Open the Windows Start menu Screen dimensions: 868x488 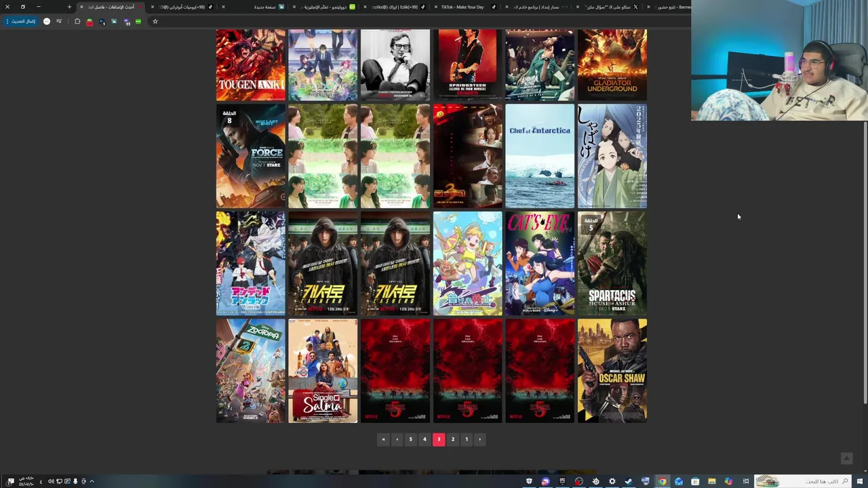(x=861, y=481)
